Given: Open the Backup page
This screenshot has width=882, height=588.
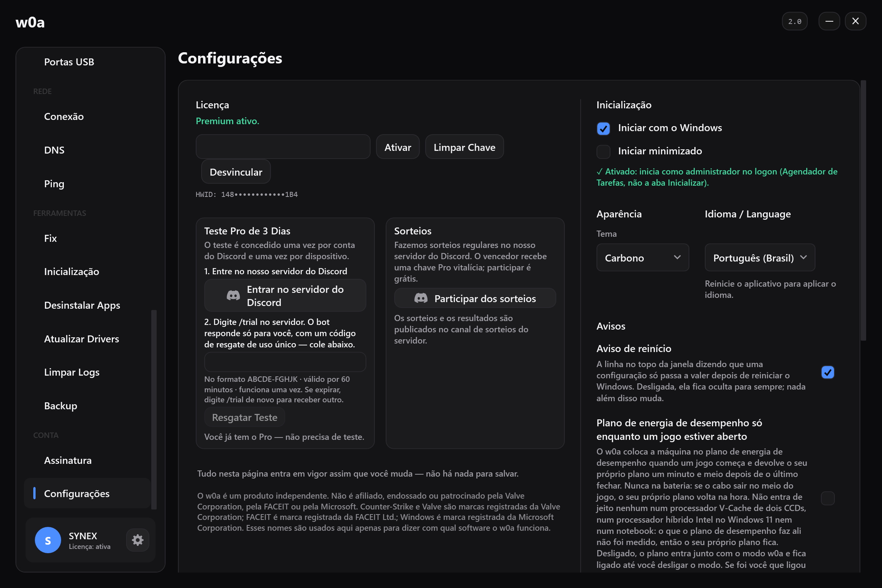Looking at the screenshot, I should click(87, 406).
